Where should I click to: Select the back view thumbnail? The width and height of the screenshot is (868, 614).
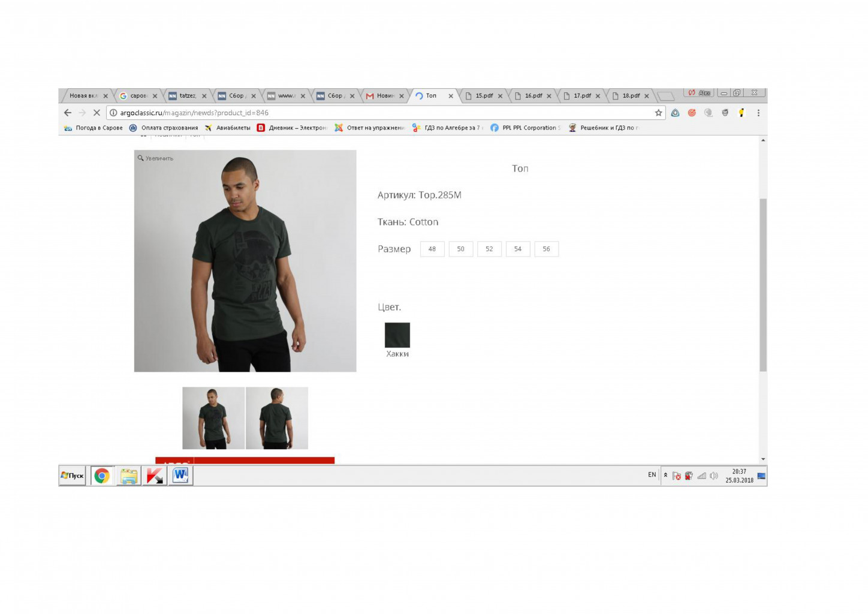click(277, 418)
